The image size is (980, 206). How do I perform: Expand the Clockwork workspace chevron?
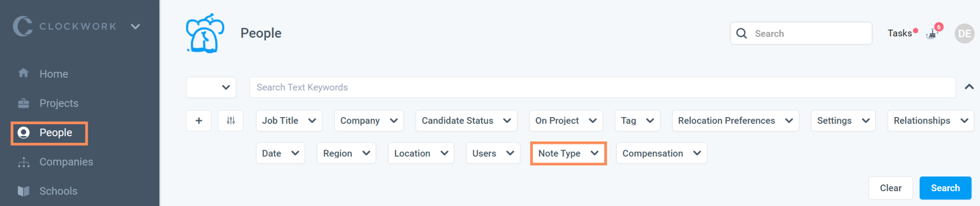tap(135, 26)
